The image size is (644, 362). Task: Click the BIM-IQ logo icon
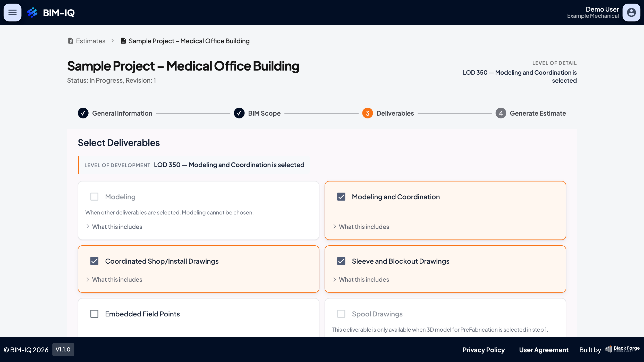point(32,12)
